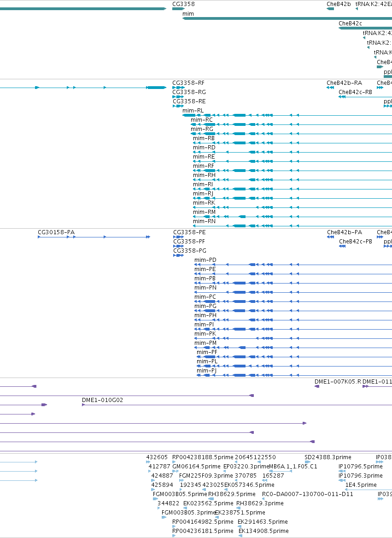Select transcript mim-RN
Image resolution: width=392 pixels, height=538 pixels.
click(x=204, y=222)
